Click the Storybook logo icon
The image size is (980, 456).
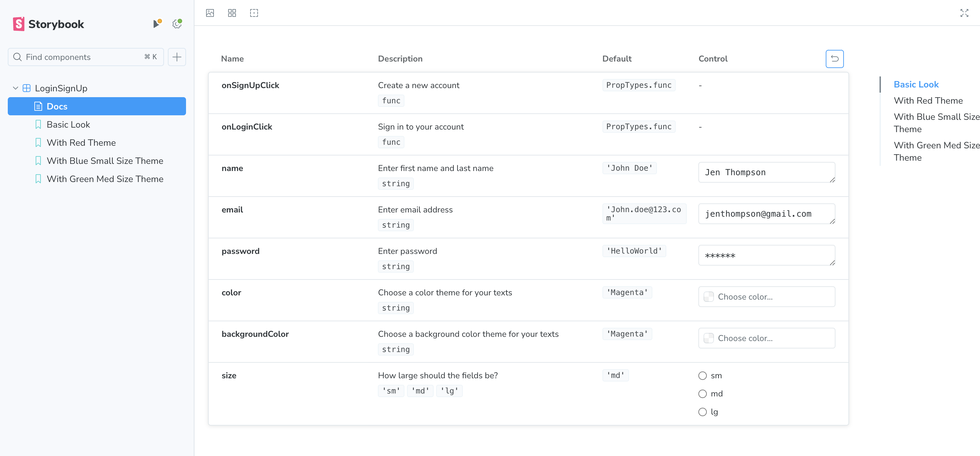click(x=18, y=24)
